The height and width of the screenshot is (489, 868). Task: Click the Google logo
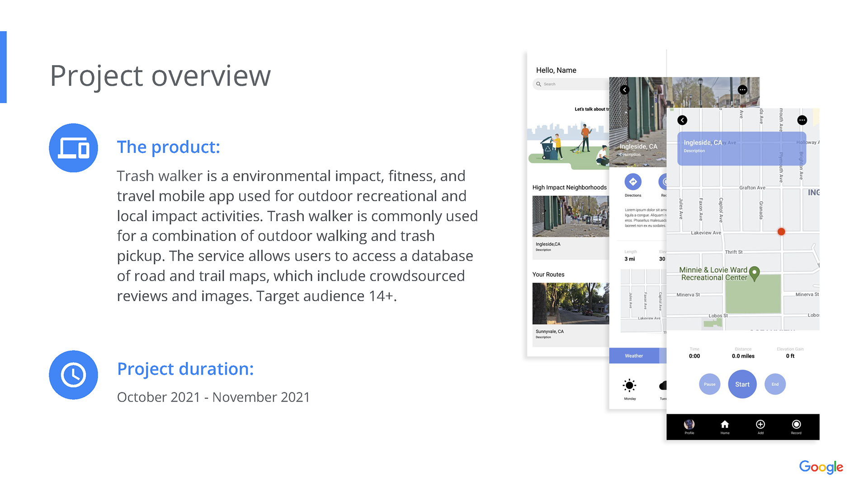pos(821,467)
